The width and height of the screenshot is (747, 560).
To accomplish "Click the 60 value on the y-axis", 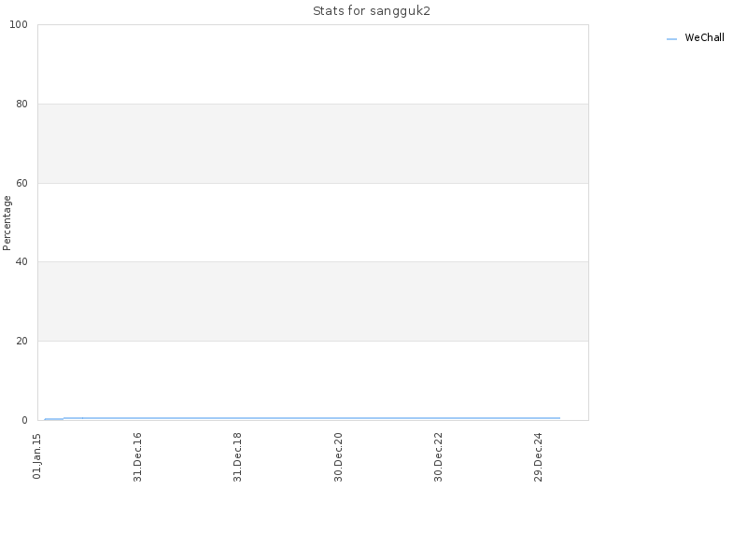I will 21,183.
